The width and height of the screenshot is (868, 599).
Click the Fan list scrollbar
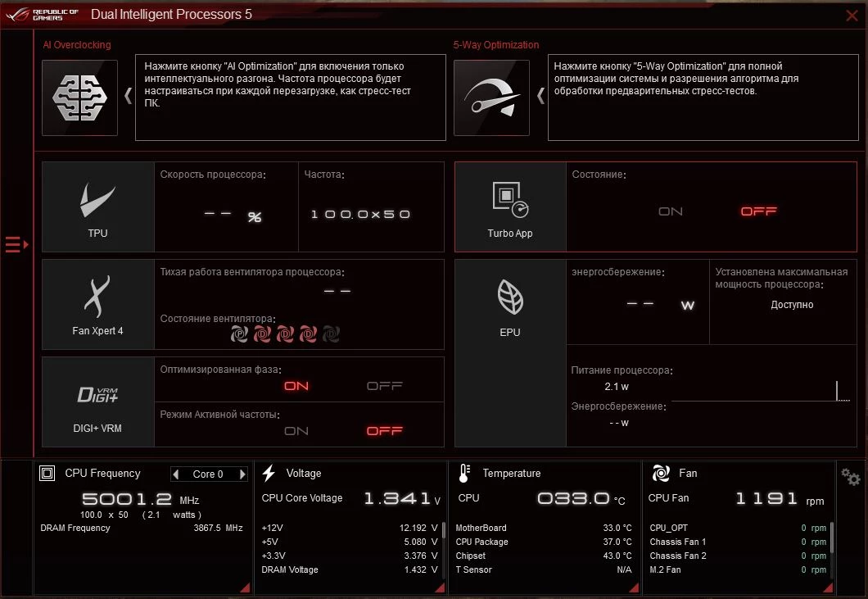pos(831,538)
